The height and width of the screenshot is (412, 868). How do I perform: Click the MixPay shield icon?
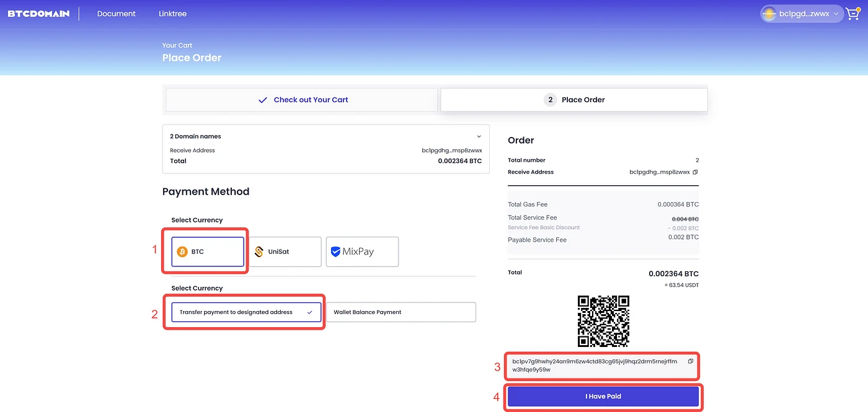pos(335,252)
